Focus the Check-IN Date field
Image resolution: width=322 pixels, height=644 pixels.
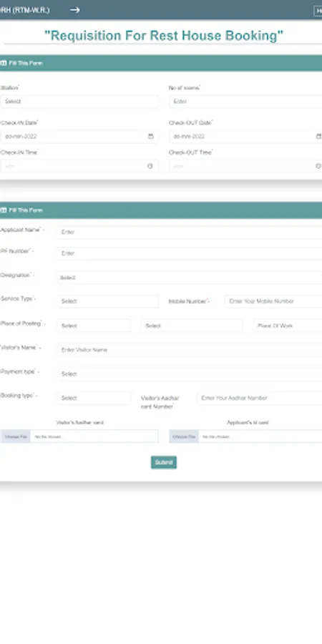pos(79,137)
